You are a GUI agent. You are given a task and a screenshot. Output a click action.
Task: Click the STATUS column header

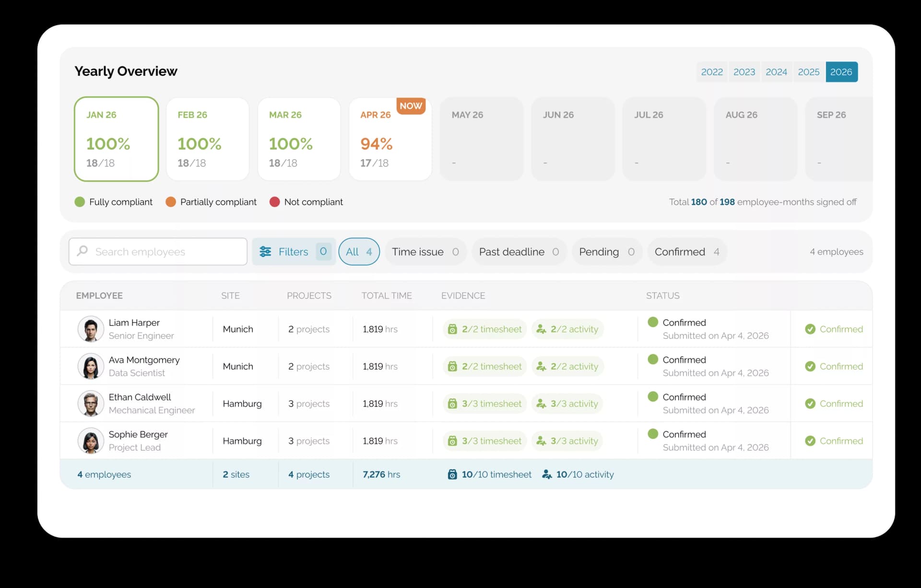tap(662, 296)
